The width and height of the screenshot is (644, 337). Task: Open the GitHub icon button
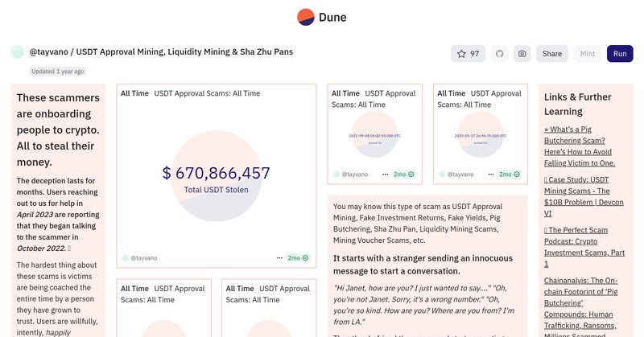point(499,54)
